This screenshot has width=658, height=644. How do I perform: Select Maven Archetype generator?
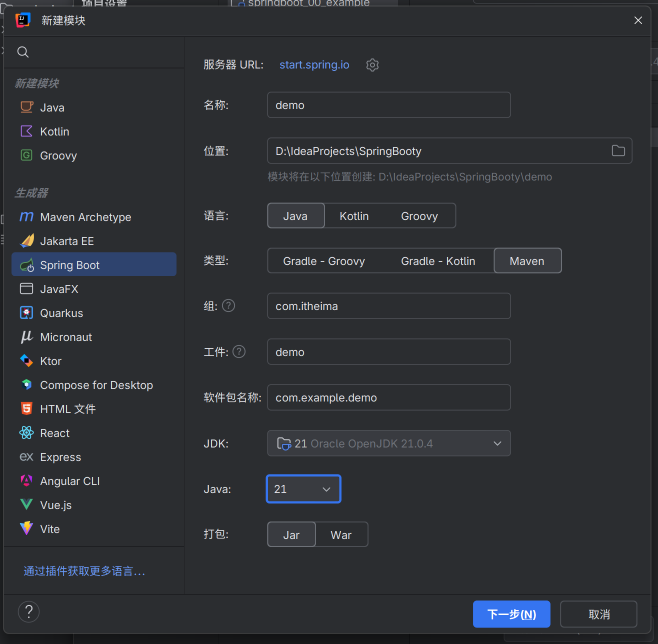pyautogui.click(x=94, y=217)
